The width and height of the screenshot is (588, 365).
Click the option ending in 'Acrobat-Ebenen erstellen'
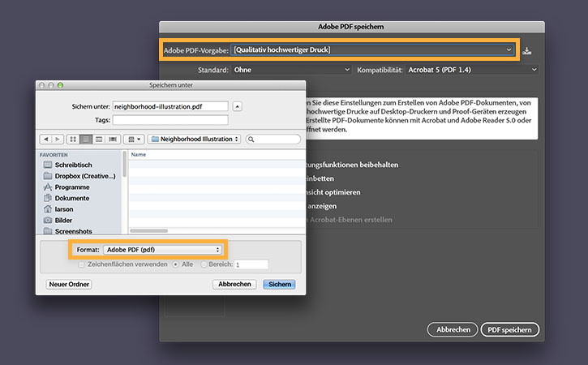pyautogui.click(x=350, y=220)
